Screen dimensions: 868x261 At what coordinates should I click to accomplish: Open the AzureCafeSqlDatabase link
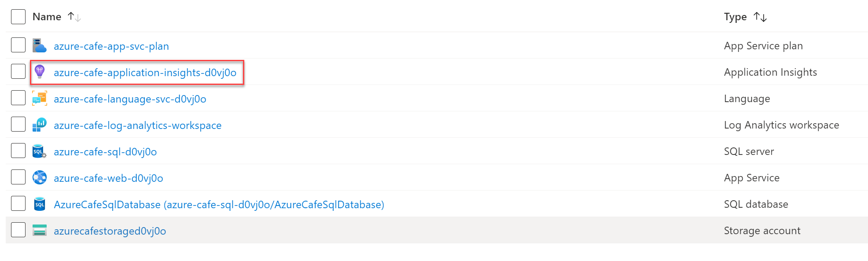pos(219,205)
